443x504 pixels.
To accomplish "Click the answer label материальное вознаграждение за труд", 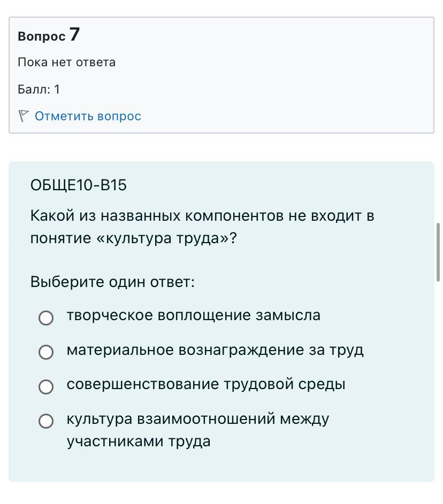I will click(x=215, y=350).
